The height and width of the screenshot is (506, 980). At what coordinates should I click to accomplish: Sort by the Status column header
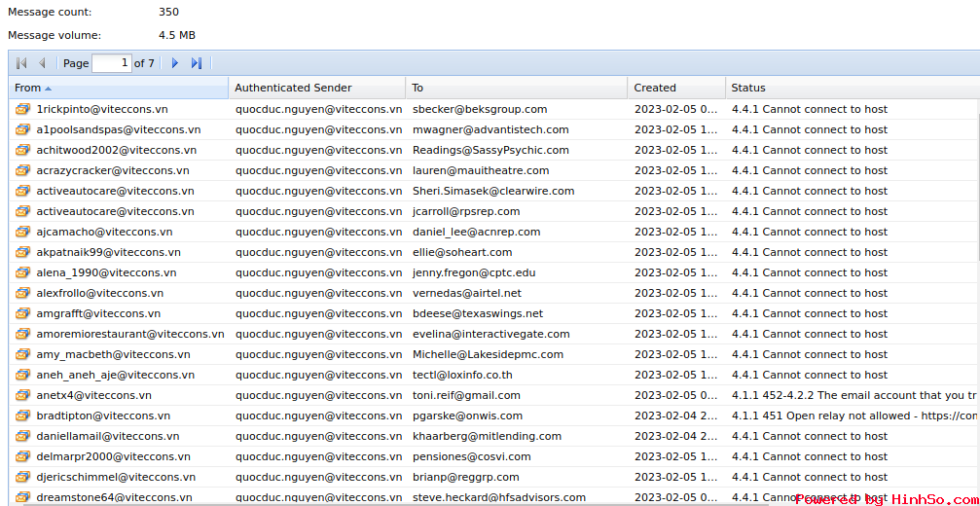[x=853, y=89]
